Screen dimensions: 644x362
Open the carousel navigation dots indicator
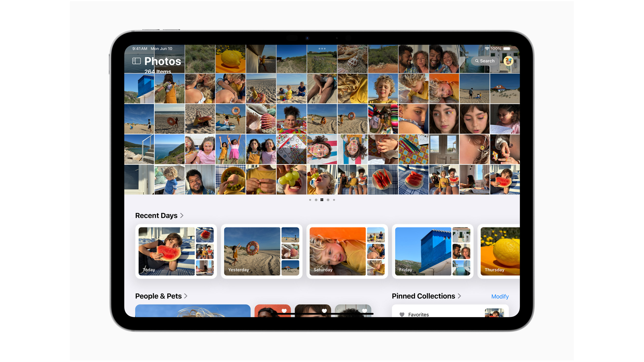pos(322,200)
